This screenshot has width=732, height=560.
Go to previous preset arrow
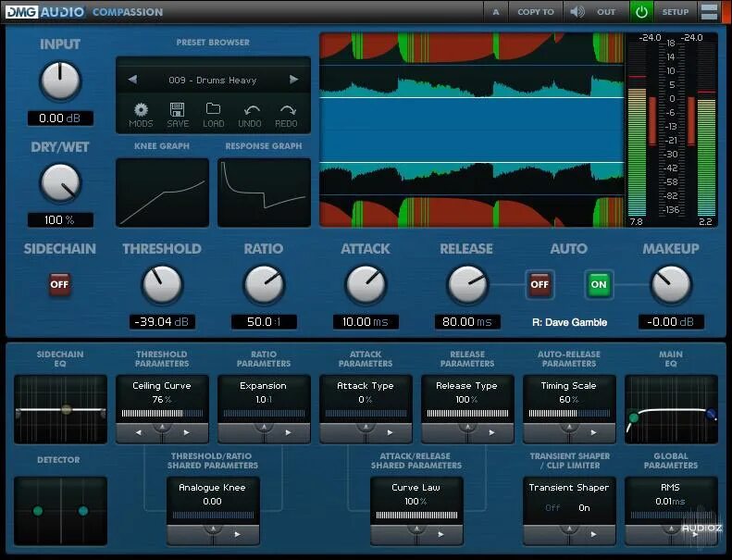tap(132, 80)
